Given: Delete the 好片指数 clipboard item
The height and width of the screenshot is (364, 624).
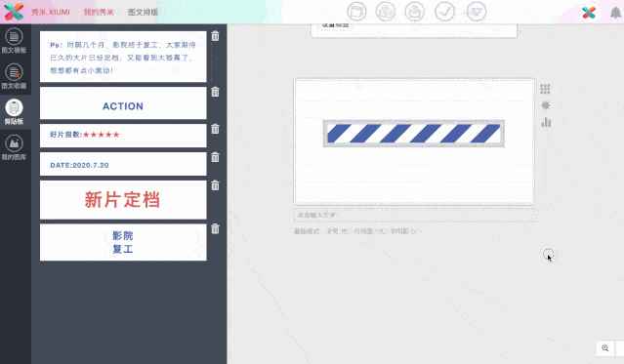Looking at the screenshot, I should pos(215,129).
